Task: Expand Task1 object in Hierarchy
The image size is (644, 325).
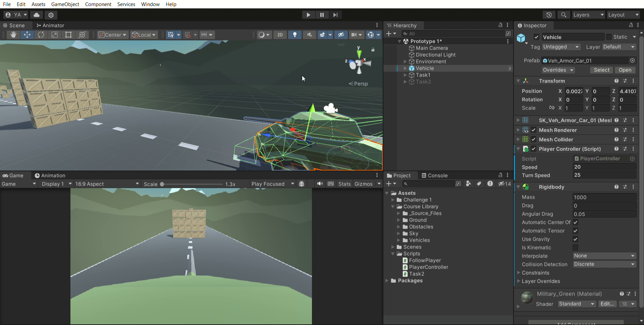Action: (x=405, y=75)
